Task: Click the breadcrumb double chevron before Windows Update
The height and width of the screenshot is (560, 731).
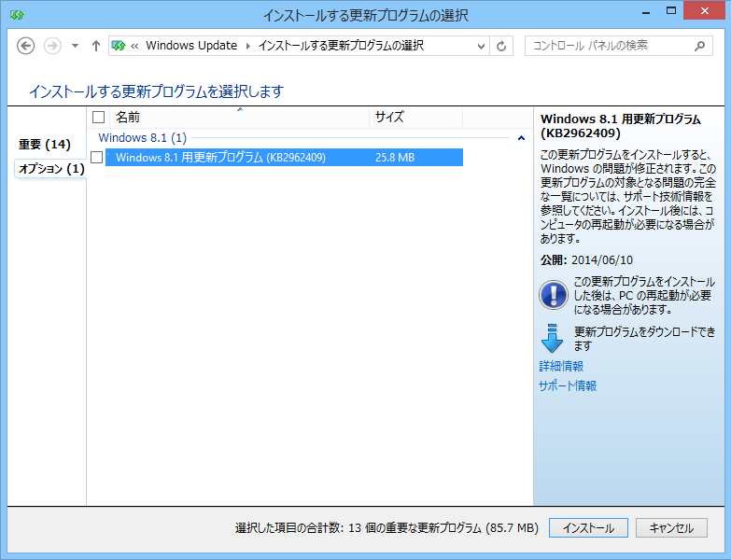Action: (x=134, y=46)
